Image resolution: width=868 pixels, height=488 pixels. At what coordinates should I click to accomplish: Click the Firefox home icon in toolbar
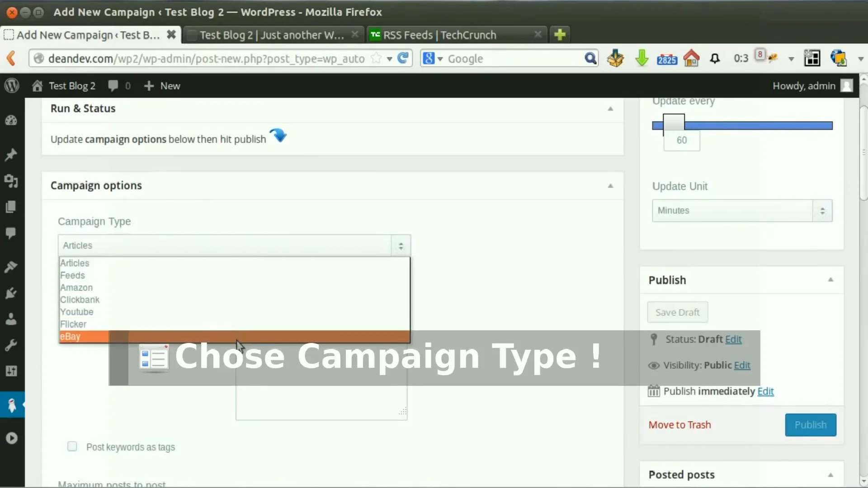coord(692,58)
